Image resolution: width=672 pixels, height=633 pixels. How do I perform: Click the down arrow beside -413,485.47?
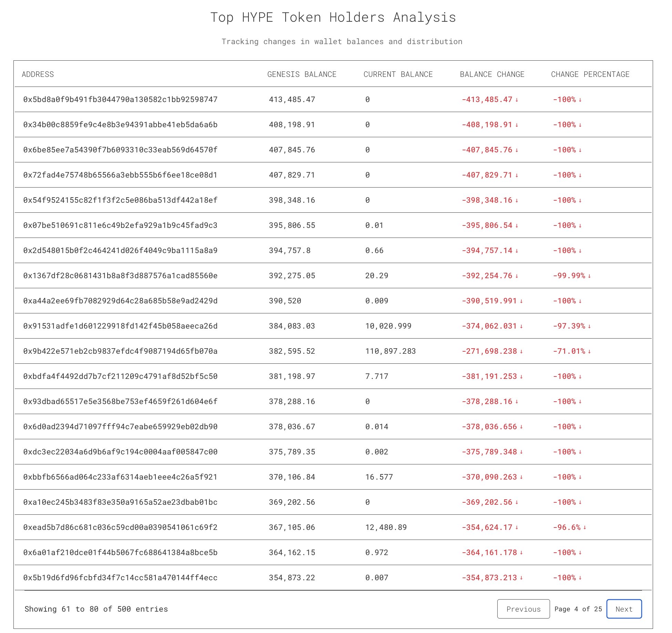[517, 100]
